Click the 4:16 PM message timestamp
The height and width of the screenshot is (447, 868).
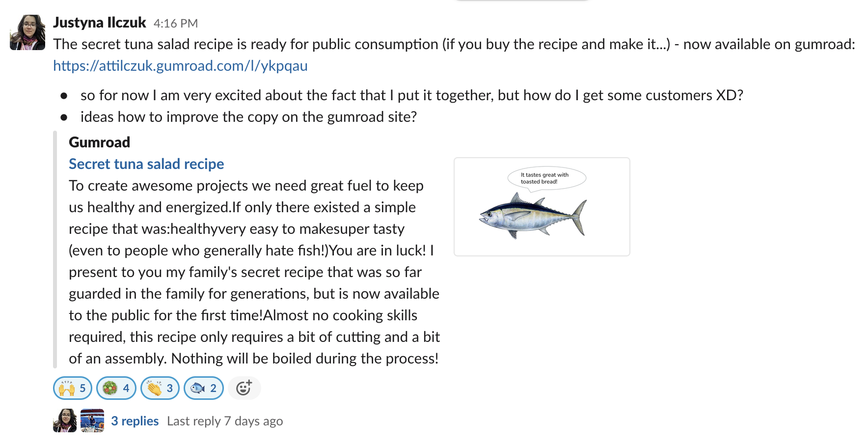[x=175, y=24]
